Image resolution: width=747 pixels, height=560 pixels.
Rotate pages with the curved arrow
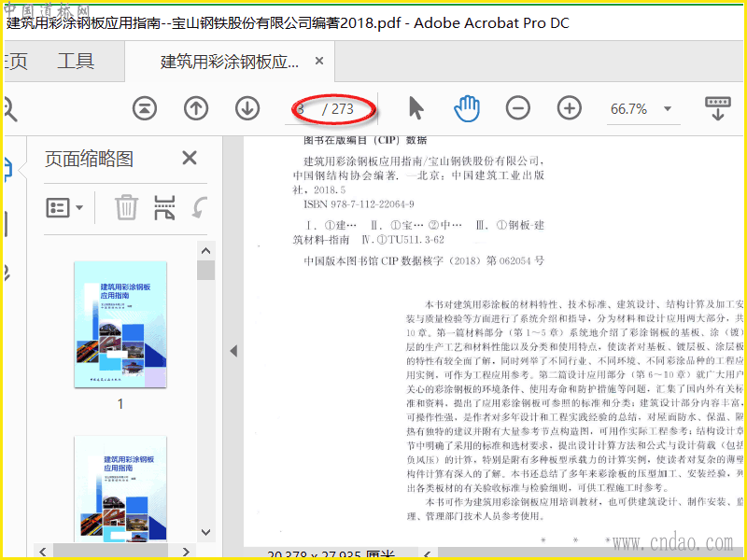pyautogui.click(x=199, y=208)
